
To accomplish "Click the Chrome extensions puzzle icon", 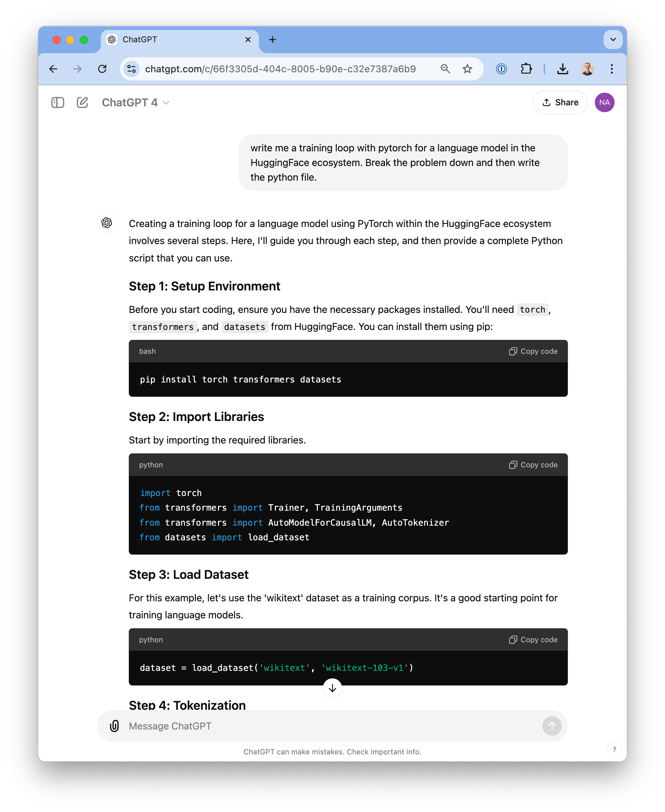I will click(x=526, y=69).
